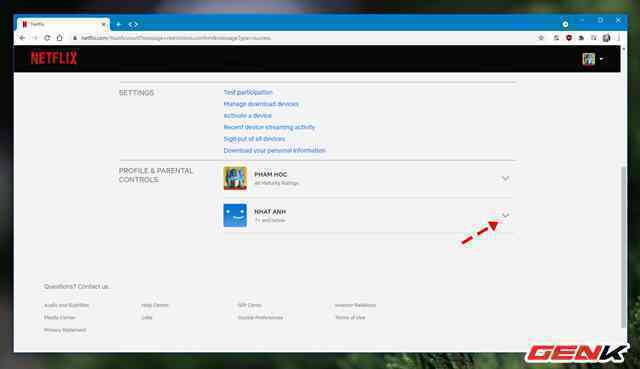Image resolution: width=640 pixels, height=369 pixels.
Task: Click Activate a device link
Action: click(247, 116)
